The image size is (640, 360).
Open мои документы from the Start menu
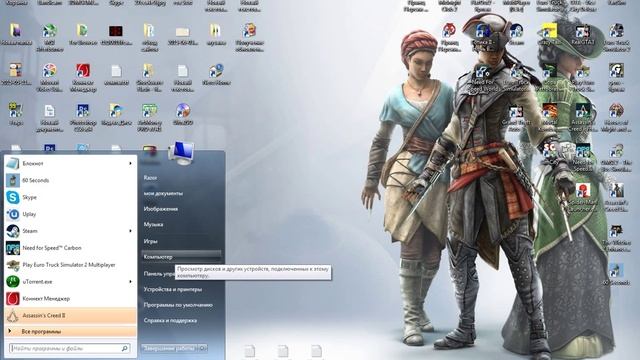tap(163, 193)
